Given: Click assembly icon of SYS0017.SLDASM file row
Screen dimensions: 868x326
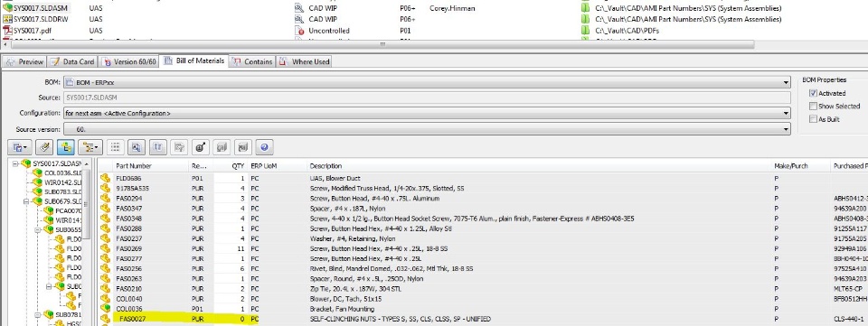Looking at the screenshot, I should (x=7, y=8).
